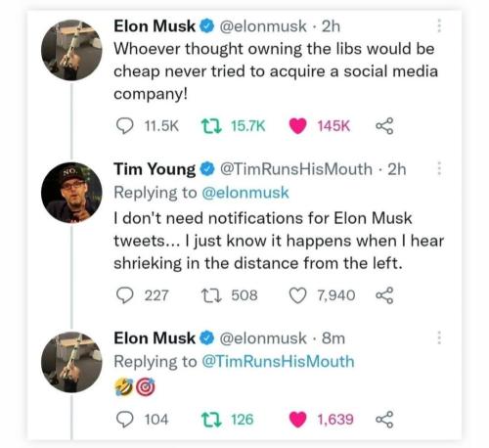Share Elon Musk's top tweet
The image size is (489, 448).
pos(384,126)
